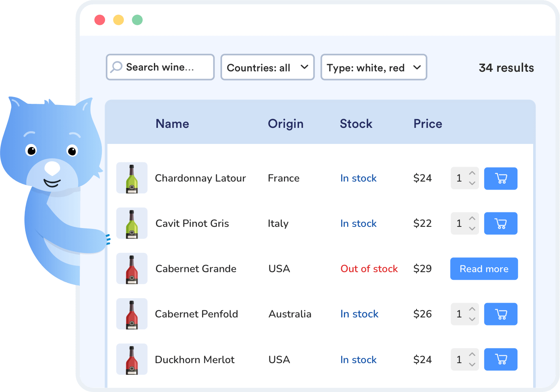The height and width of the screenshot is (392, 560).
Task: Increase quantity for Chardonnay Latour
Action: coord(472,173)
